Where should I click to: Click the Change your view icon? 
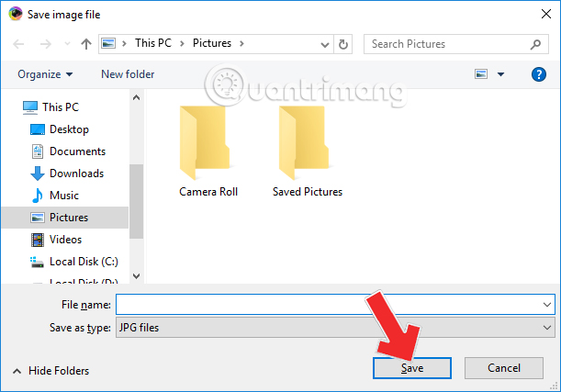481,74
